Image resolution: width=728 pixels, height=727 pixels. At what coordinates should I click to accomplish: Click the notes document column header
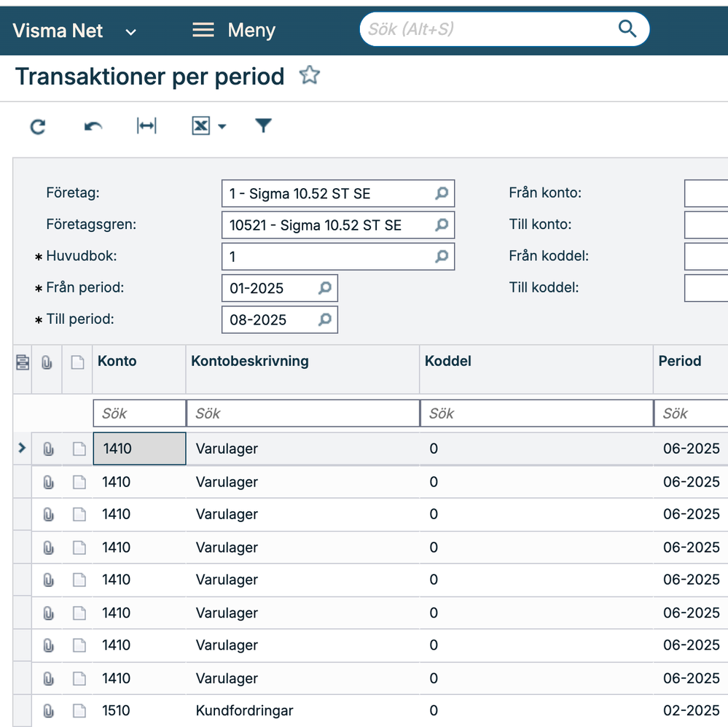pos(77,362)
